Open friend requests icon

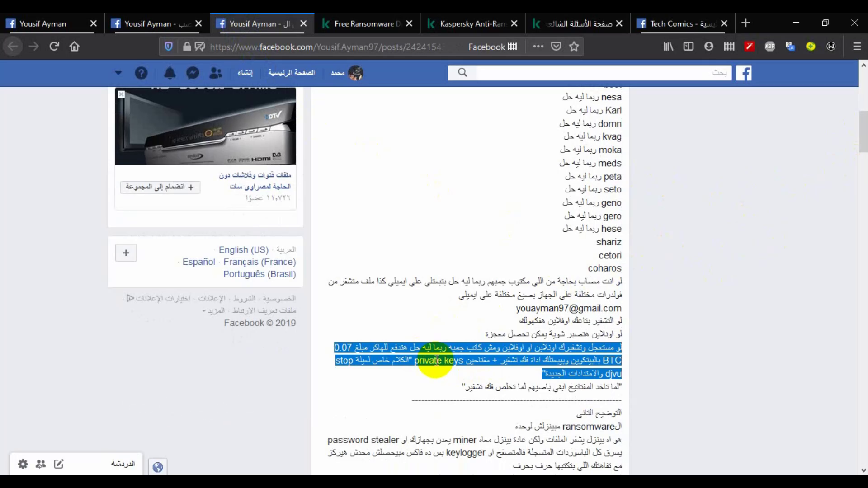point(216,73)
